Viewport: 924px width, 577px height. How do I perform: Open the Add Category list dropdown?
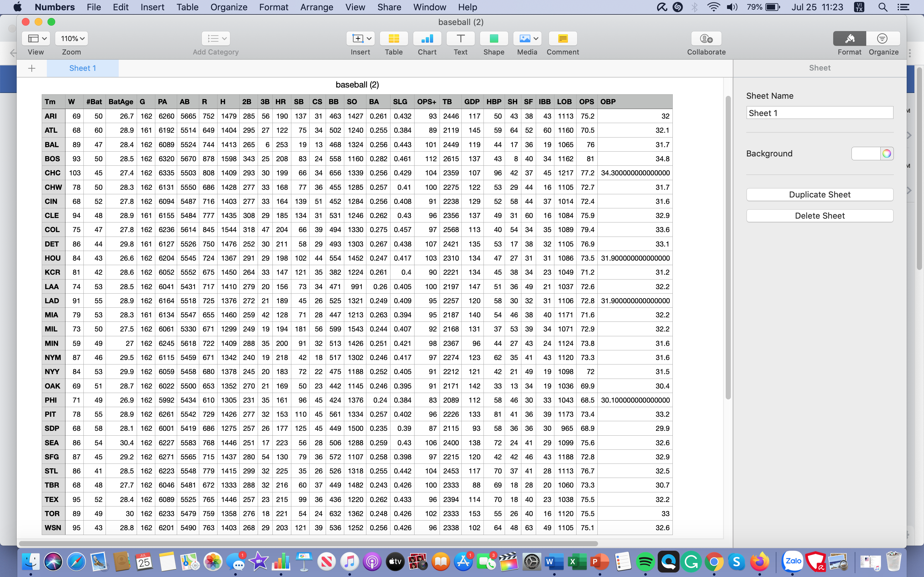[215, 38]
